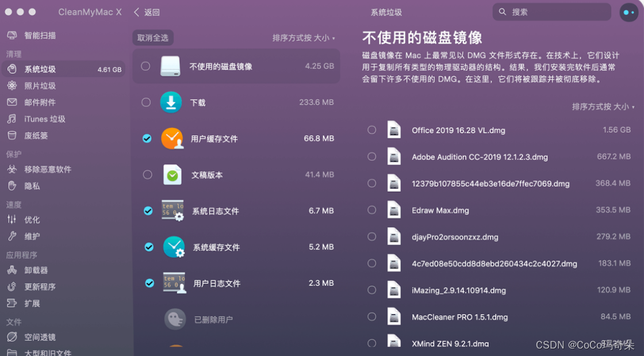The height and width of the screenshot is (356, 644).
Task: Click the document checkmark icon for 文稿版本
Action: (172, 174)
